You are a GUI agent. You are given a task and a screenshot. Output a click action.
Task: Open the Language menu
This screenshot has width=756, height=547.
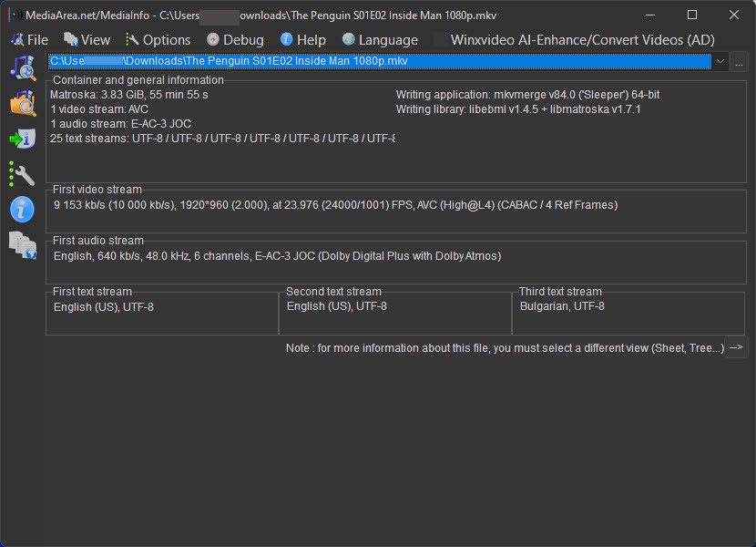(380, 40)
